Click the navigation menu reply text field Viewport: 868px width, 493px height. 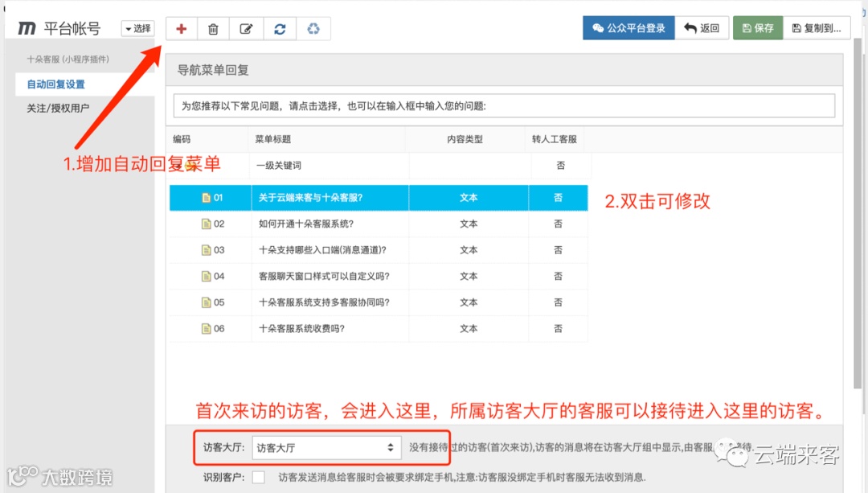[504, 106]
